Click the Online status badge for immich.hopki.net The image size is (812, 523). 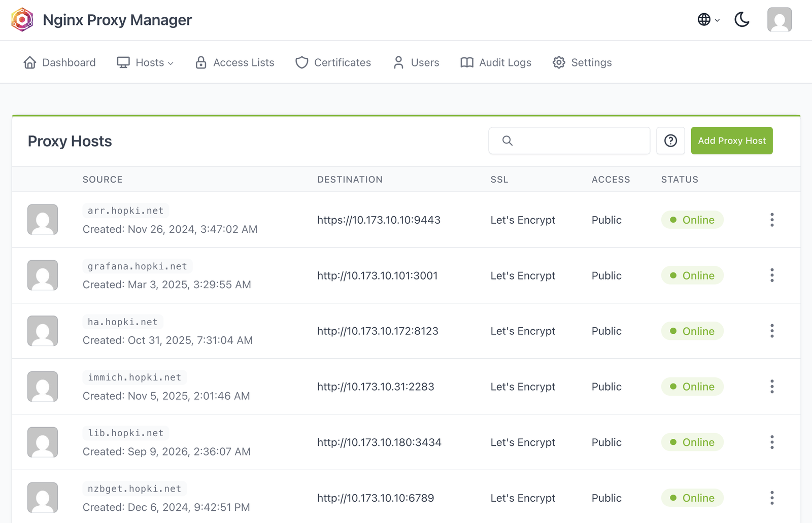click(692, 387)
